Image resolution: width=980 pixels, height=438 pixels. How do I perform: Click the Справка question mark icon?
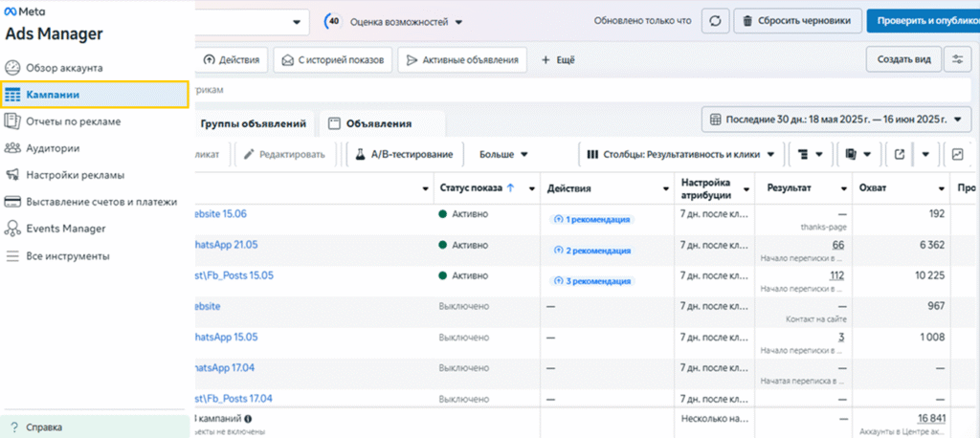point(13,427)
